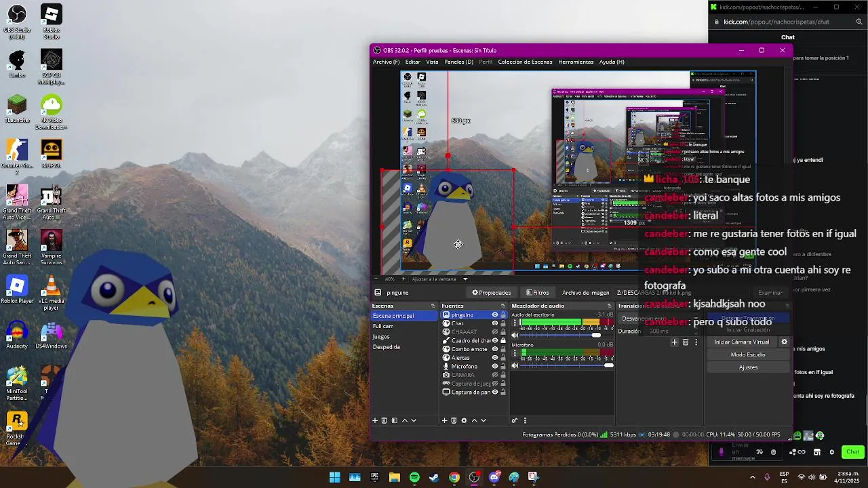This screenshot has width=868, height=488.
Task: Open the Colección de Escenas menu
Action: [x=525, y=62]
